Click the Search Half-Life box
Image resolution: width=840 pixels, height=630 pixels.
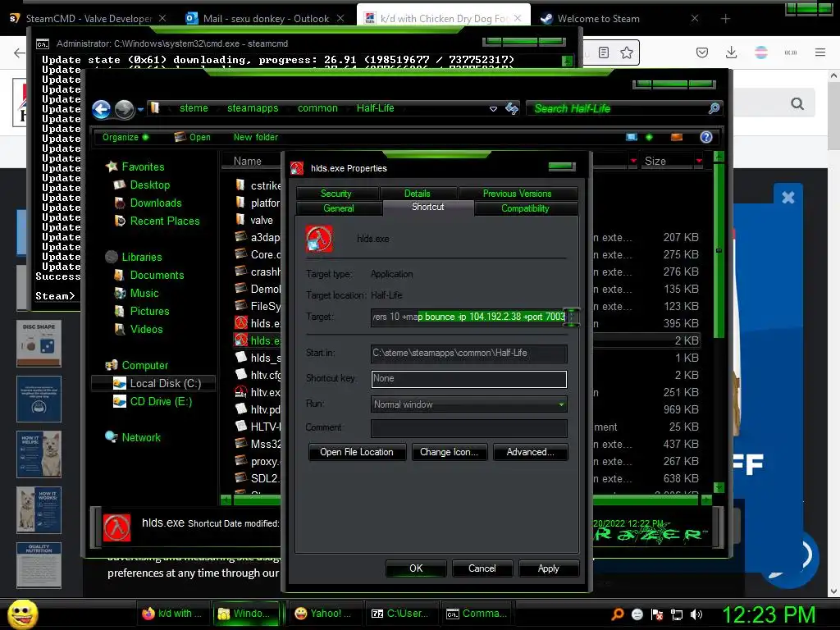(624, 109)
